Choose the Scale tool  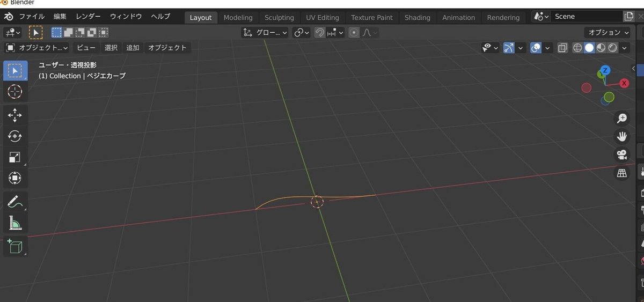[15, 157]
